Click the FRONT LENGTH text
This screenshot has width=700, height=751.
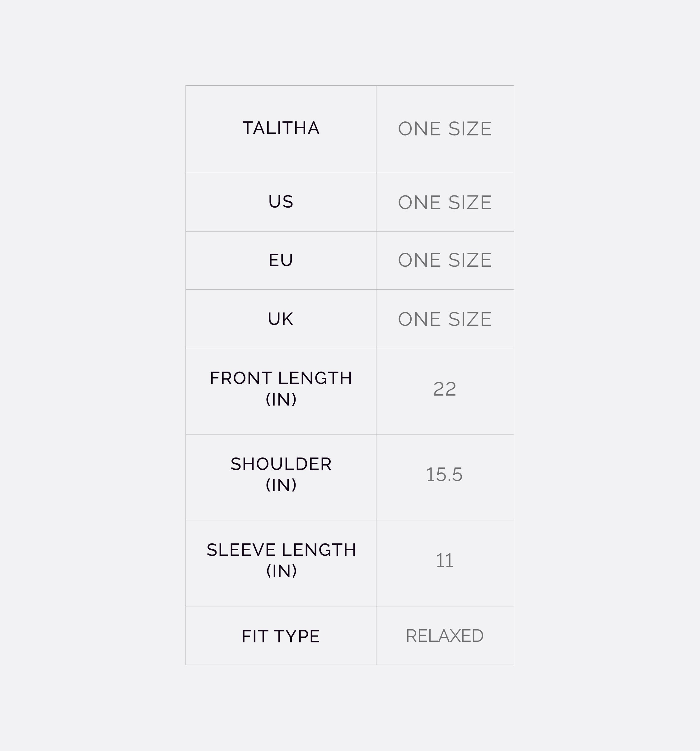(281, 378)
